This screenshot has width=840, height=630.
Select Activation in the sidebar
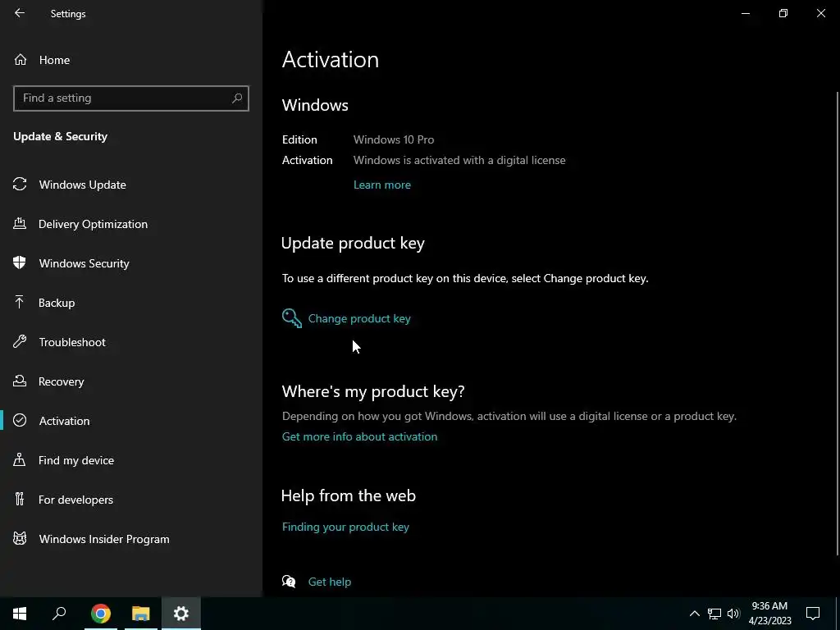click(x=131, y=421)
